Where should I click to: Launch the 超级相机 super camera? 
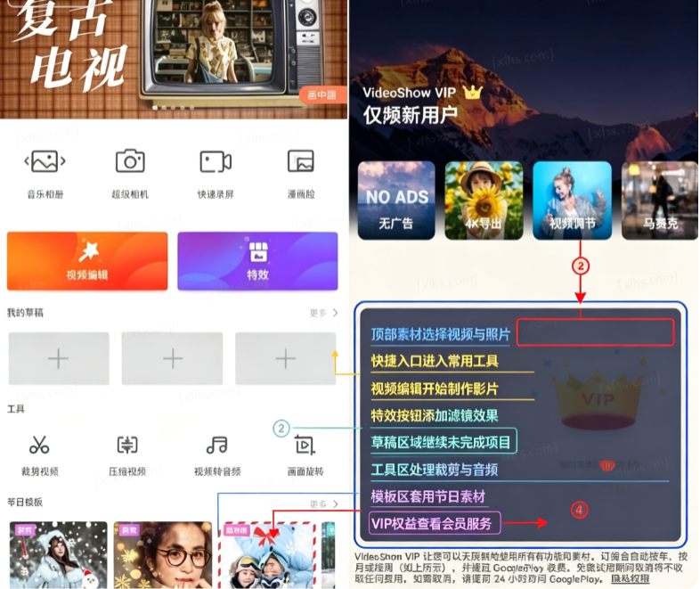[x=130, y=161]
